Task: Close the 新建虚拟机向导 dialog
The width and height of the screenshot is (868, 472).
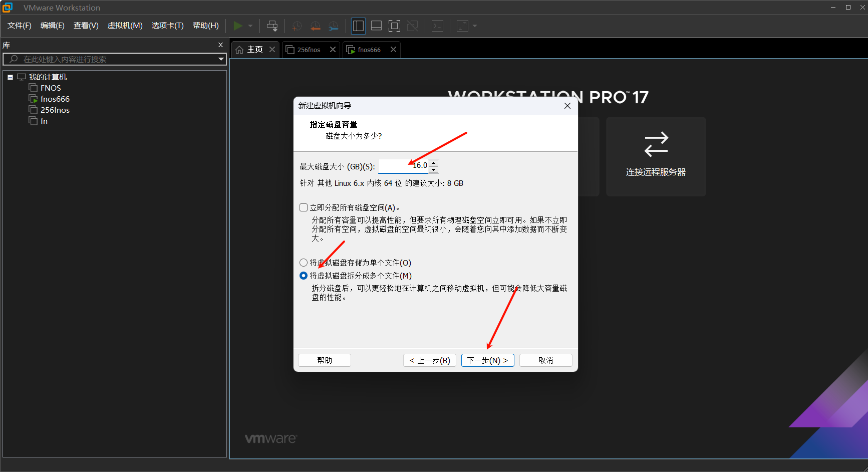Action: 567,106
